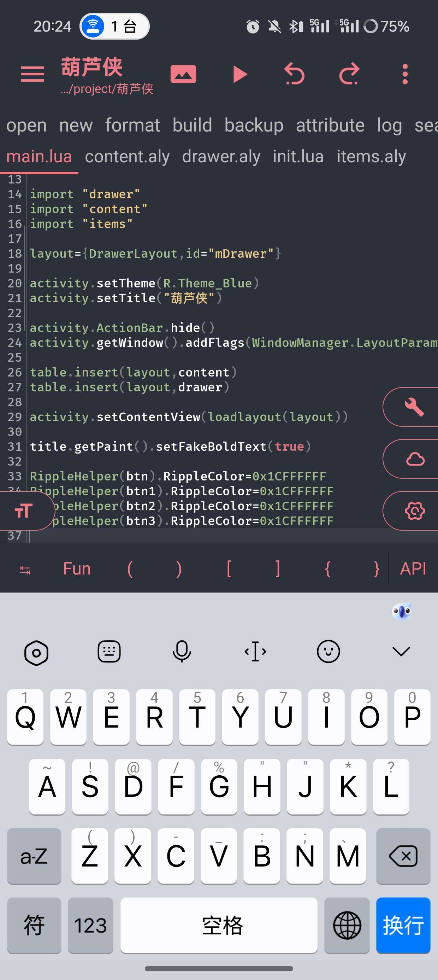Click 'RippleHelper(btn).RippleColor' line 33
Image resolution: width=438 pixels, height=980 pixels.
(178, 476)
